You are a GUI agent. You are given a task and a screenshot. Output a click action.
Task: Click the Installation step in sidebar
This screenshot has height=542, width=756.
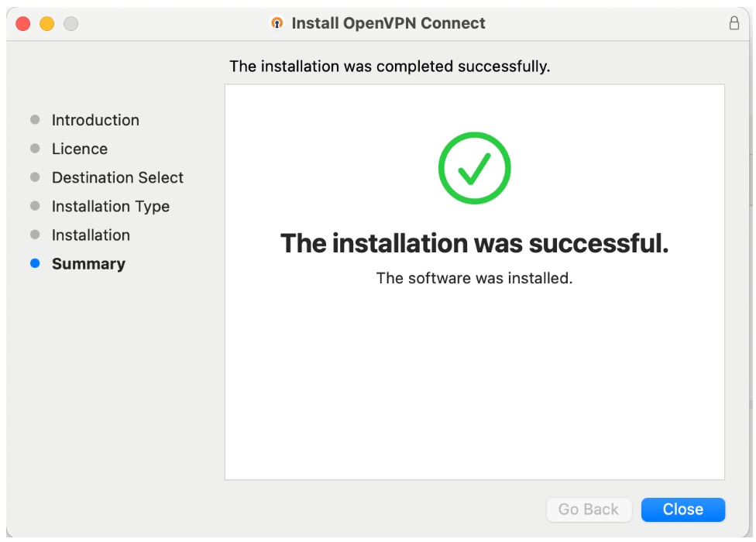pos(91,235)
